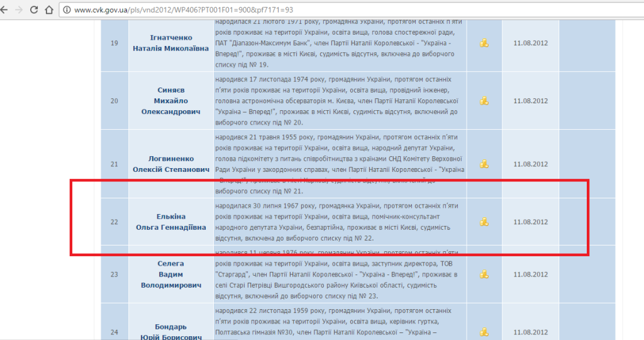This screenshot has width=644, height=340.
Task: Open the coins icon in Логвиненко's row
Action: 484,164
